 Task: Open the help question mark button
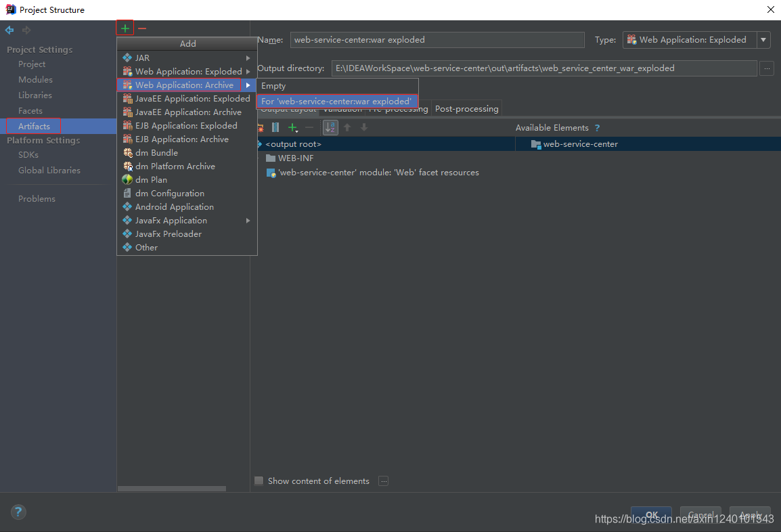18,512
